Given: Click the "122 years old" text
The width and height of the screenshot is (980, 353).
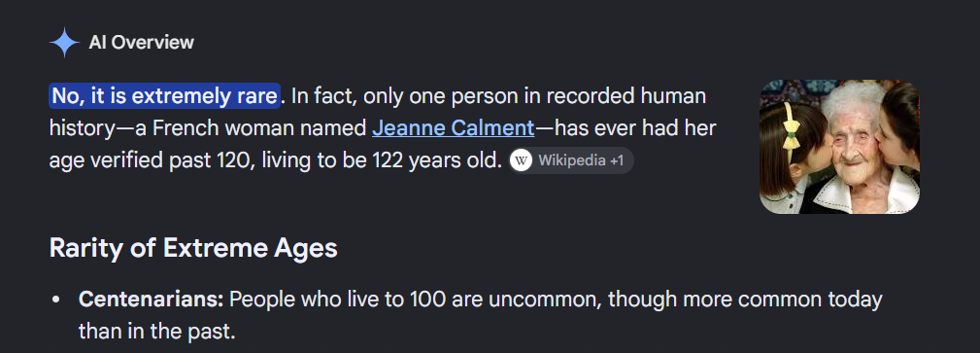Looking at the screenshot, I should pos(437,160).
